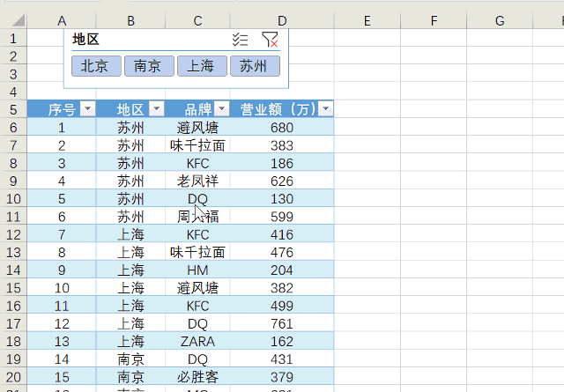Filter the slicer by 上海
This screenshot has height=392, width=564.
(x=201, y=66)
